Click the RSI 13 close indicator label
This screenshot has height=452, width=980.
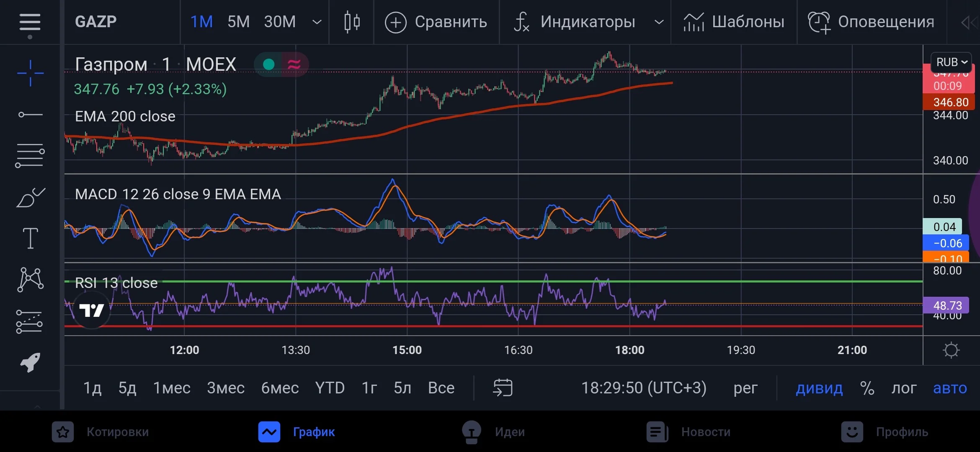(116, 283)
